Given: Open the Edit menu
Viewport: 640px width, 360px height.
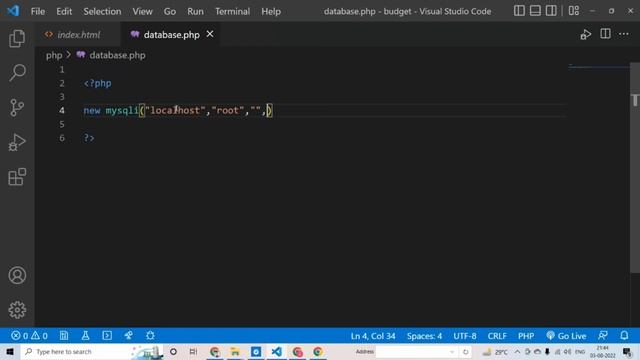Looking at the screenshot, I should [64, 11].
